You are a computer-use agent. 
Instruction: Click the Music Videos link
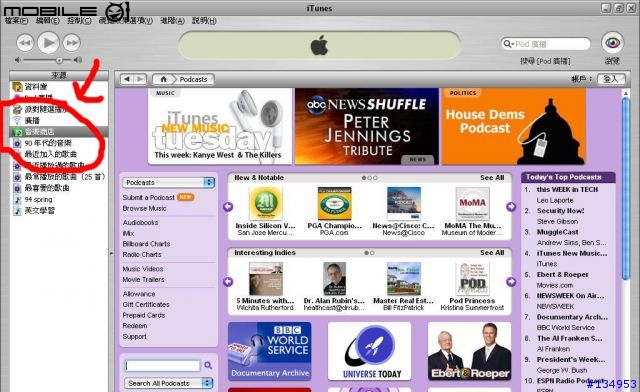point(143,269)
